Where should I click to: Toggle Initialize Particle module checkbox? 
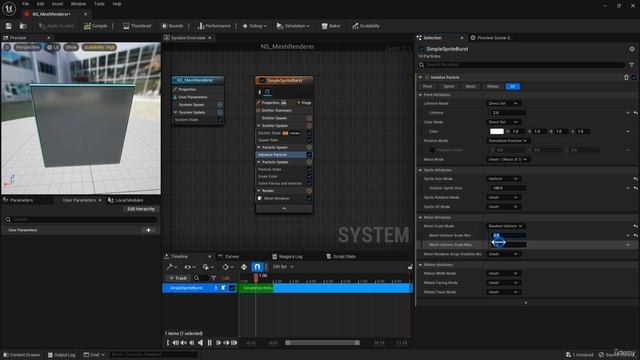309,155
